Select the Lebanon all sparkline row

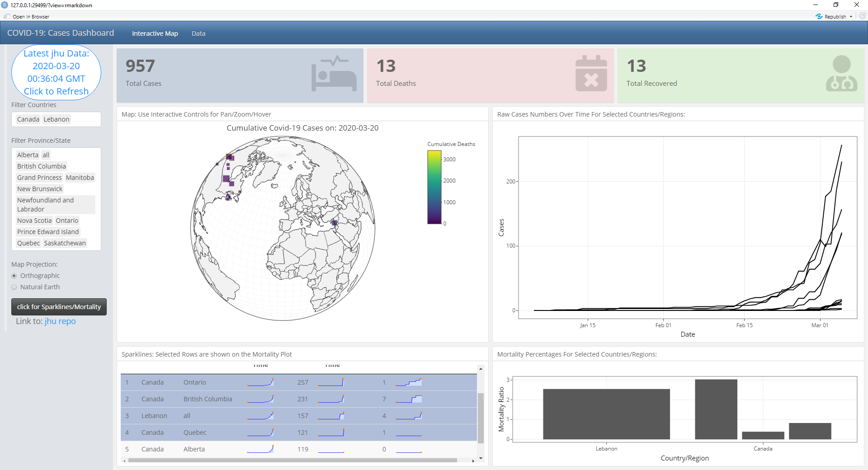pyautogui.click(x=298, y=416)
